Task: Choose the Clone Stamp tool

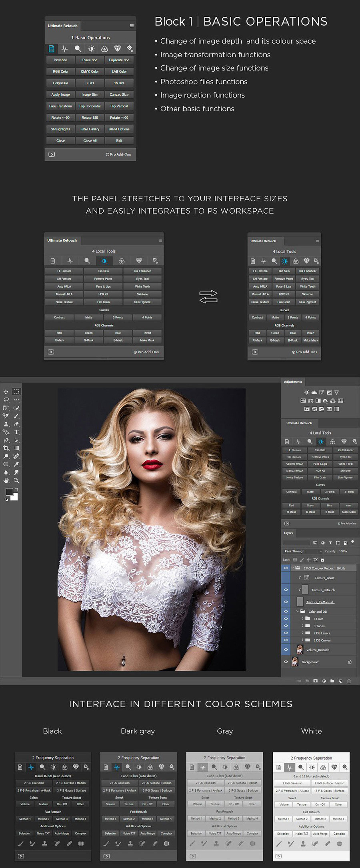Action: tap(6, 424)
